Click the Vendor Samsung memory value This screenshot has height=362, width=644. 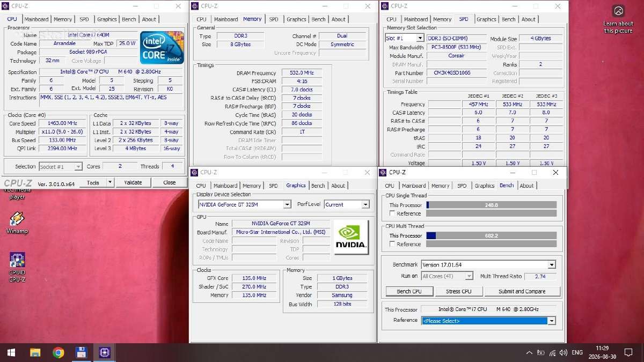pos(342,295)
